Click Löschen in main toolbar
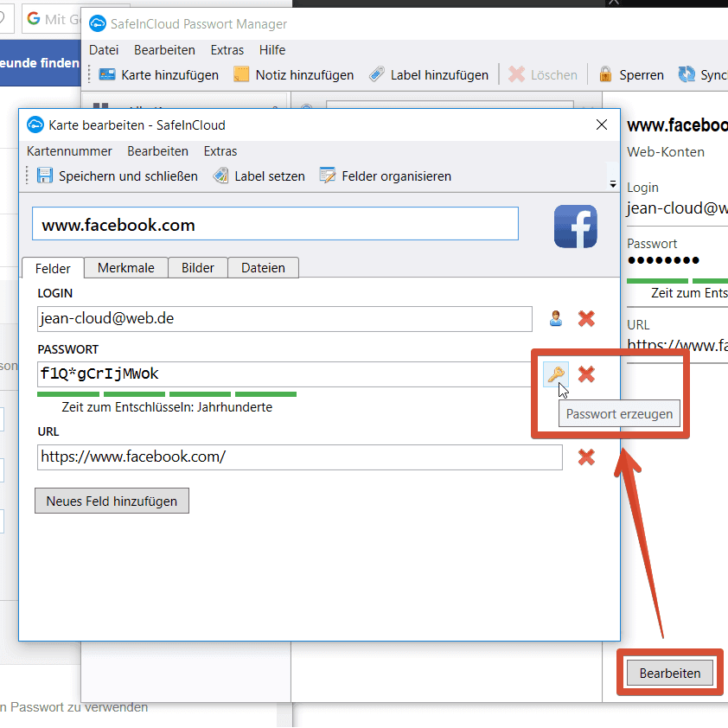The image size is (728, 728). [543, 74]
